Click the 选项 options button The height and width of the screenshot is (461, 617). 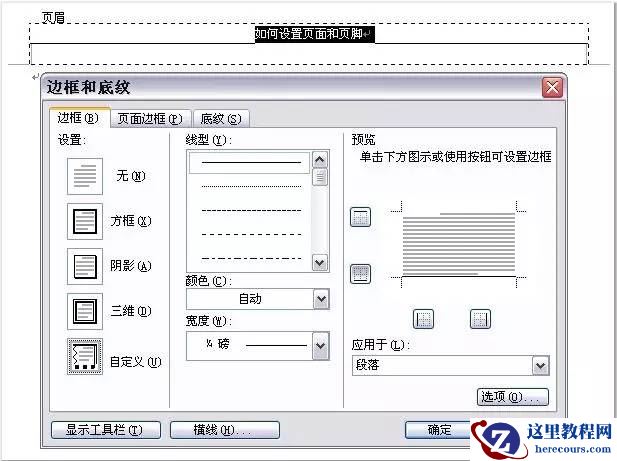[x=513, y=397]
